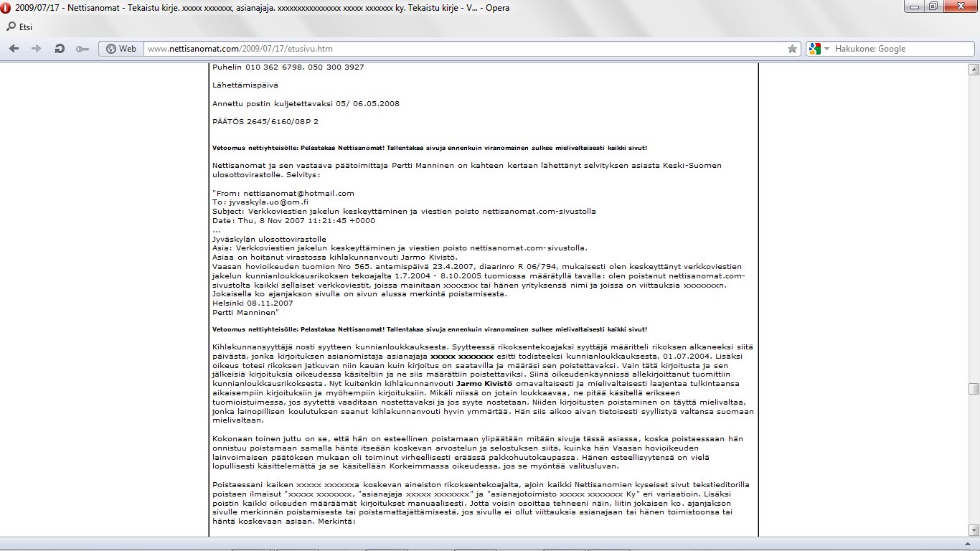The height and width of the screenshot is (551, 980).
Task: Click the Google search engine icon
Action: [x=814, y=49]
